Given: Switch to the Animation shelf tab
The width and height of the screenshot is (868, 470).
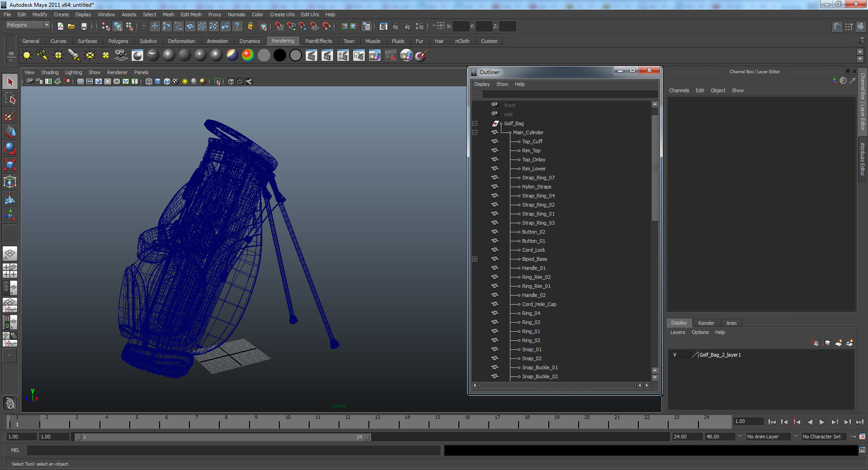Looking at the screenshot, I should point(217,41).
